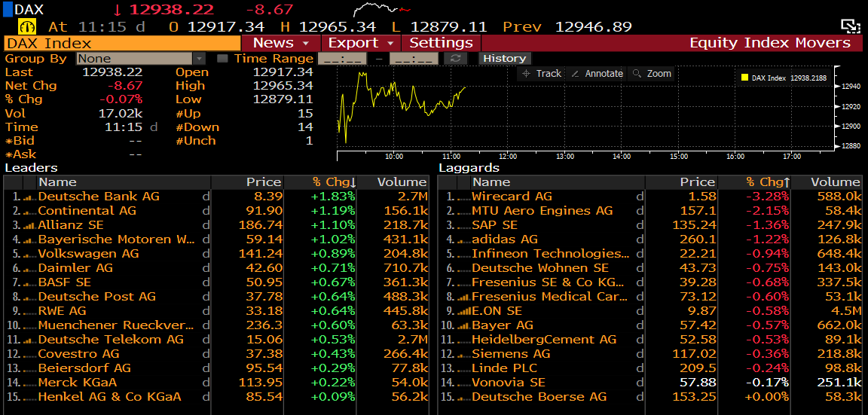Image resolution: width=868 pixels, height=415 pixels.
Task: Click the bar icon beside Wirecard AG
Action: pyautogui.click(x=463, y=197)
